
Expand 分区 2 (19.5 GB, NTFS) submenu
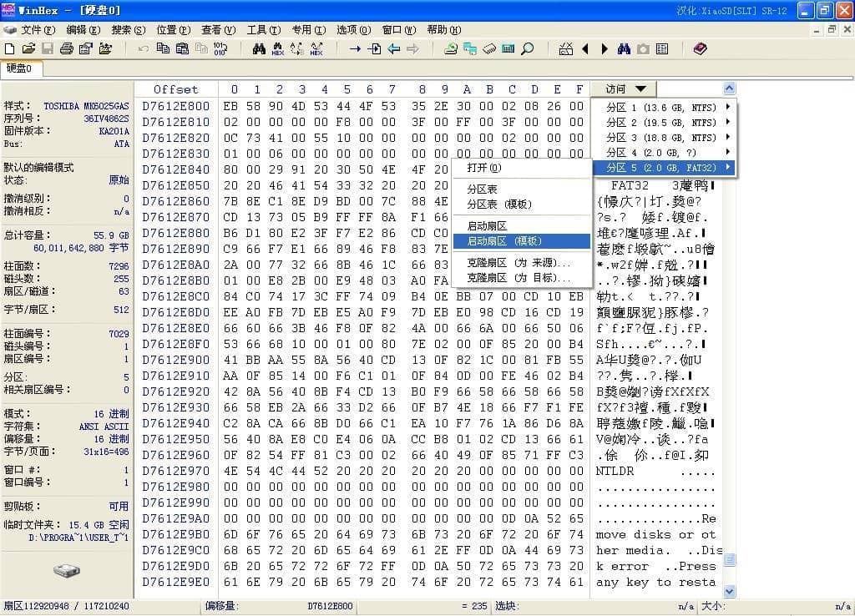point(664,123)
